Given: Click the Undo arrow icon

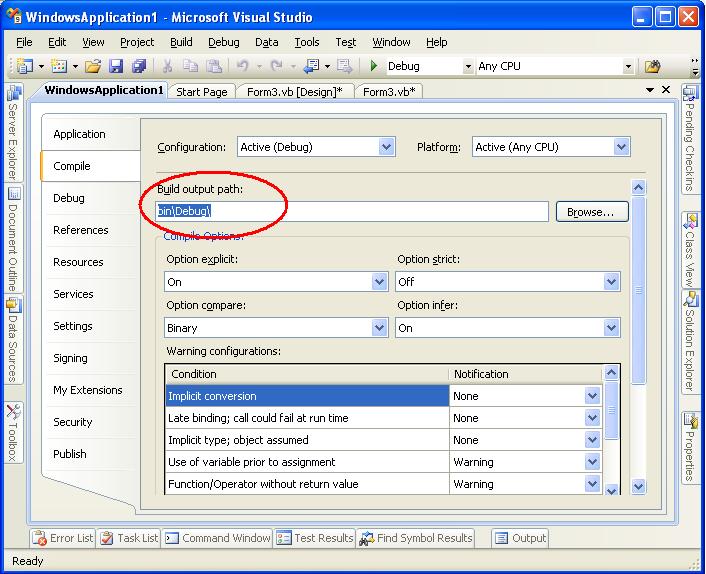Looking at the screenshot, I should 243,66.
